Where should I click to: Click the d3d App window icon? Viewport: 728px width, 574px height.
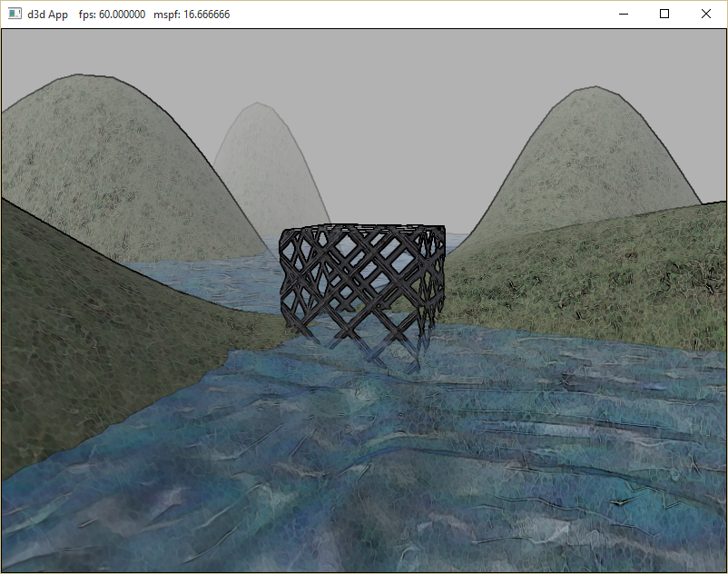click(x=15, y=14)
